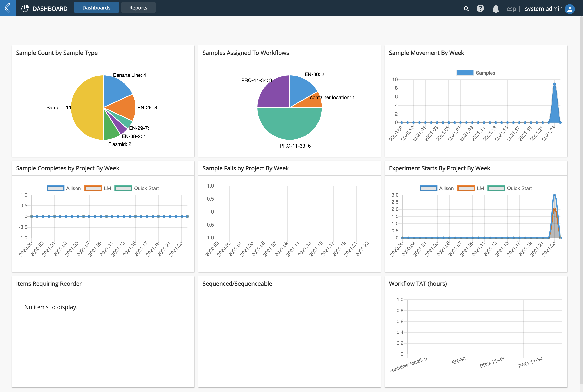Toggle Samples legend in Sample Movement chart
The width and height of the screenshot is (583, 392).
coord(476,73)
